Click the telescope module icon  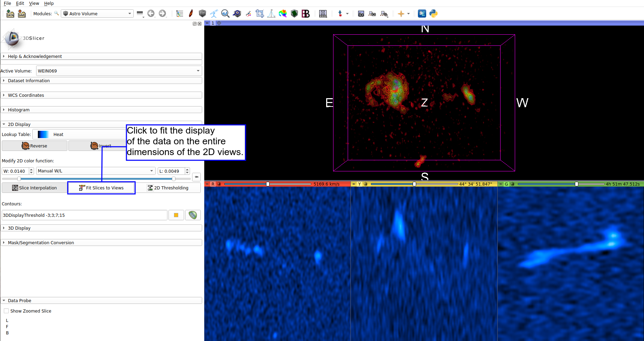pyautogui.click(x=214, y=14)
